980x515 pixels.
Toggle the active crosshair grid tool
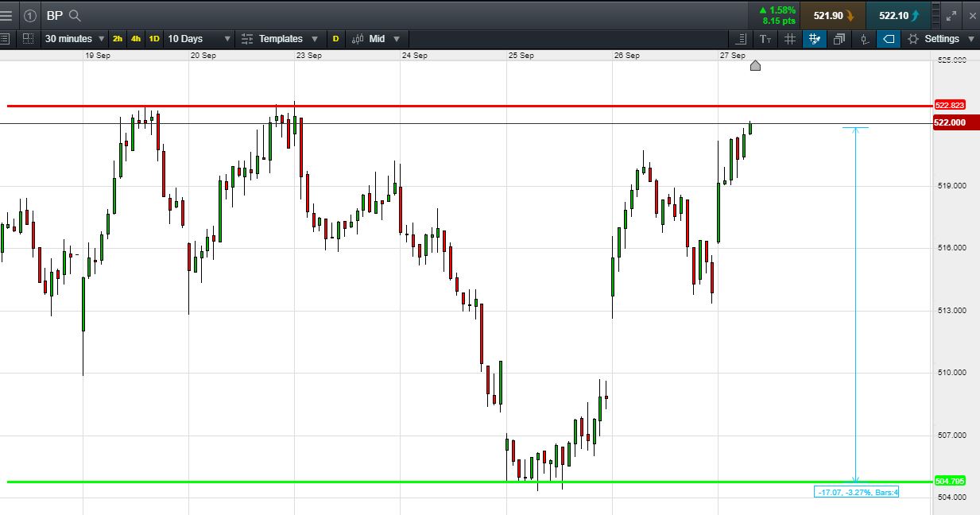[814, 38]
